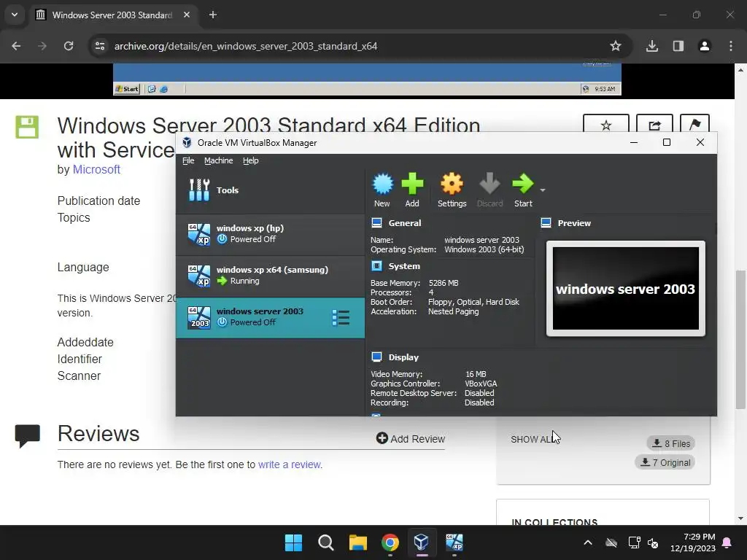
Task: Open the Start button dropdown arrow
Action: click(543, 190)
